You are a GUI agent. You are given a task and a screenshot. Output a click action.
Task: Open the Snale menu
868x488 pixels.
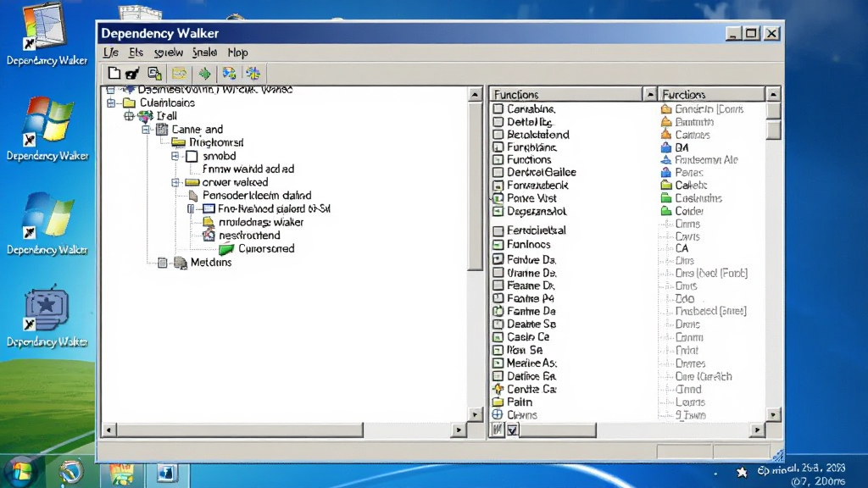(x=204, y=53)
